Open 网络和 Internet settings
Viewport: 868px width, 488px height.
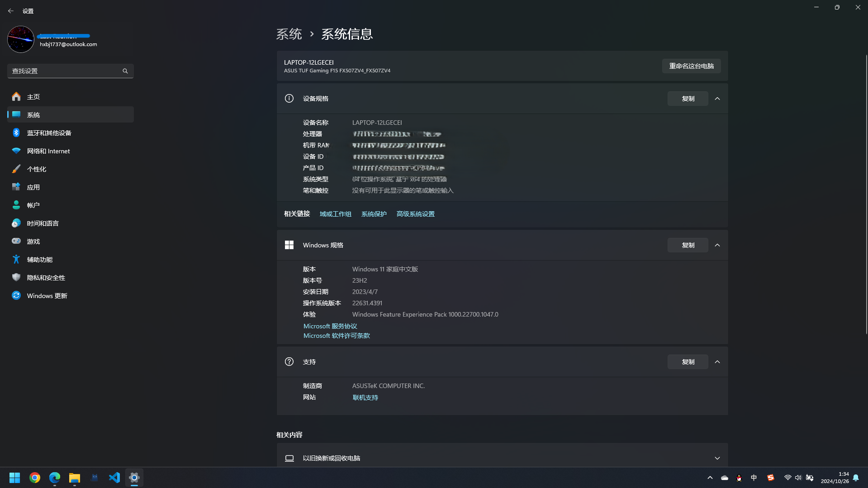click(x=48, y=151)
